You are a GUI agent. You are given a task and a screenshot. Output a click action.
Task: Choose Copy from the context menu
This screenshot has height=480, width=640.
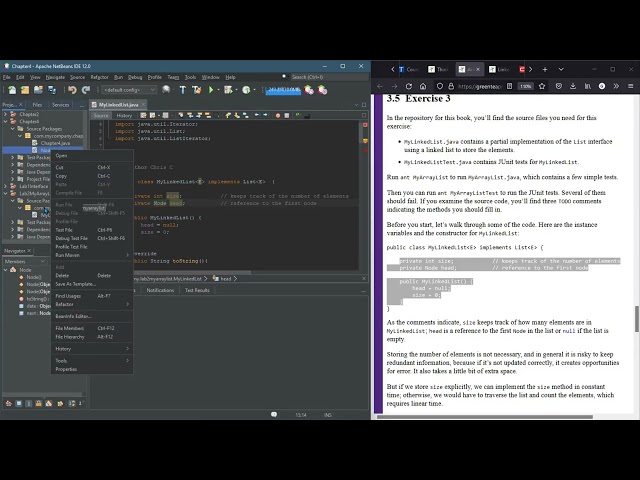pos(92,176)
